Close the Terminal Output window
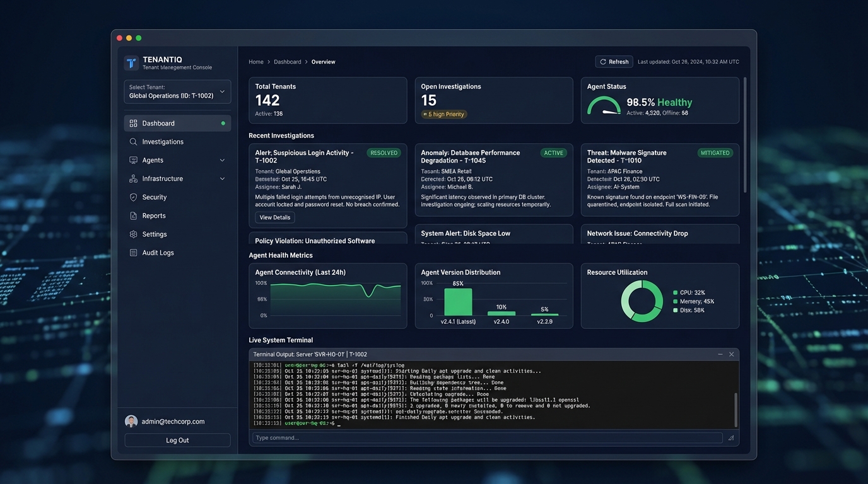 coord(732,354)
